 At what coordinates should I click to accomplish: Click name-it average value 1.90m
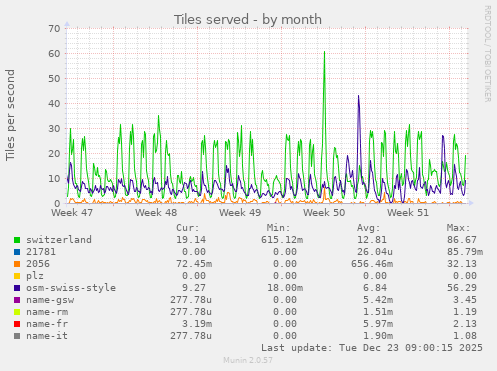tap(378, 336)
